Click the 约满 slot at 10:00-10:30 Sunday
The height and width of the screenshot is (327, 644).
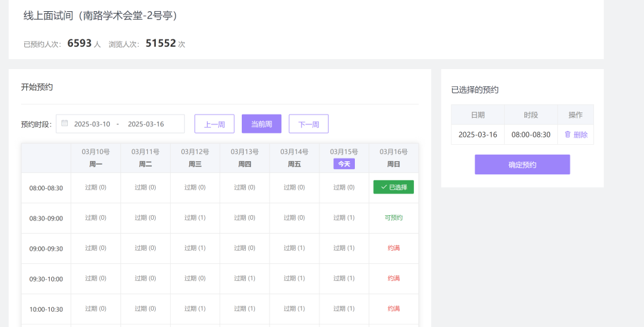tap(393, 309)
